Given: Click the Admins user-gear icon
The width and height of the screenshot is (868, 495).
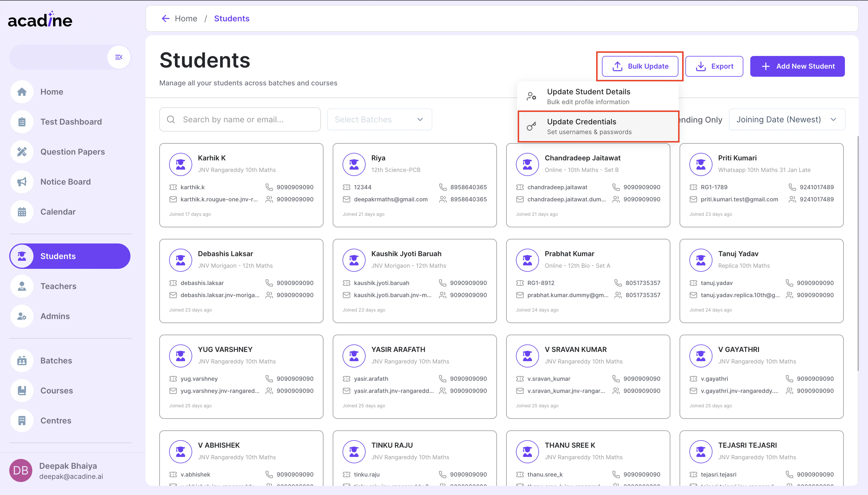Looking at the screenshot, I should (22, 316).
